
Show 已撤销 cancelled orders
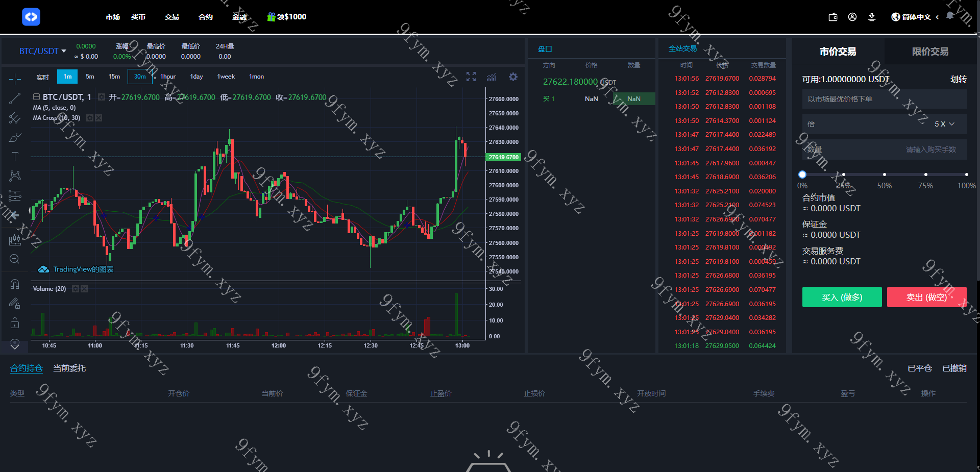point(954,368)
